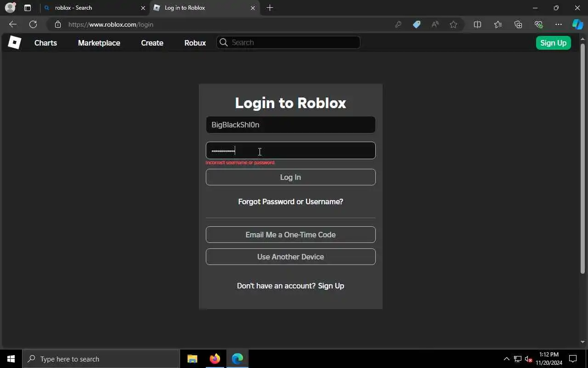The height and width of the screenshot is (368, 588).
Task: Open the network tray icon
Action: [518, 359]
